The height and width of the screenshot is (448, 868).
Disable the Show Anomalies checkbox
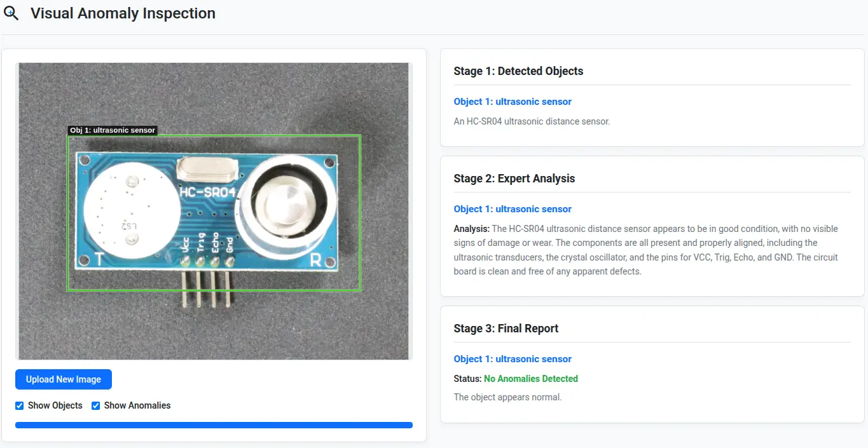pyautogui.click(x=96, y=405)
